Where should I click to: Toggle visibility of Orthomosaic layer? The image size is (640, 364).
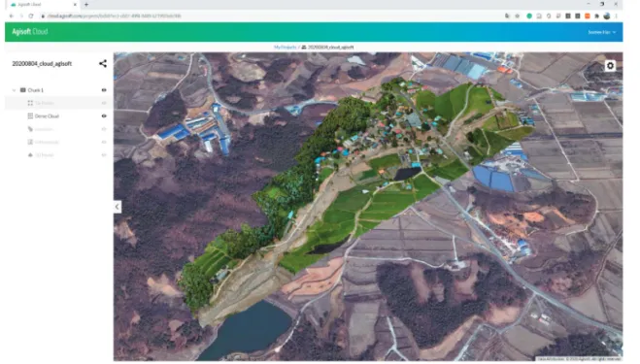104,142
